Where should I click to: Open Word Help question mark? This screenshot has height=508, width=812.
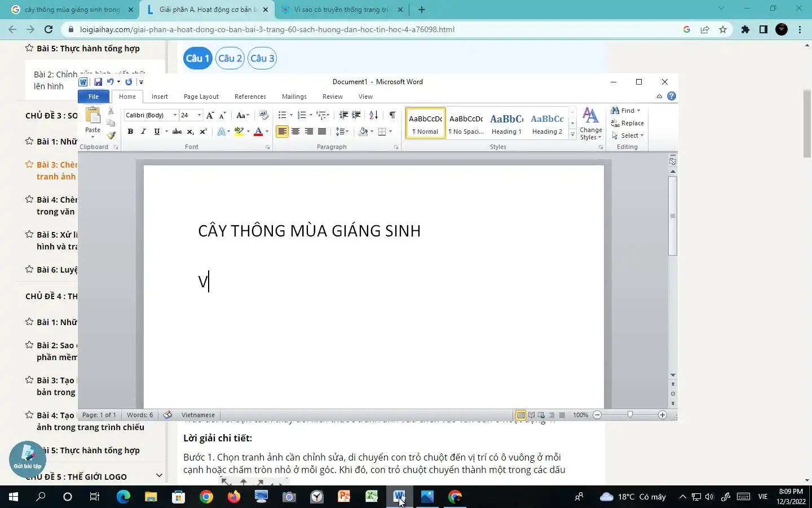pos(671,97)
